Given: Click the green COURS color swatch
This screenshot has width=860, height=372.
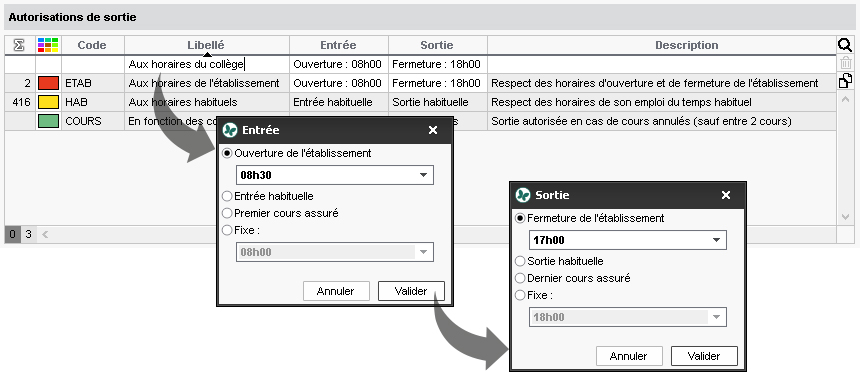Looking at the screenshot, I should (x=48, y=121).
